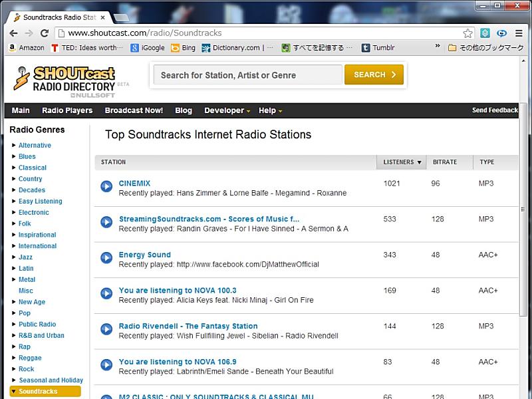The height and width of the screenshot is (399, 532).
Task: Go forward in browser history
Action: pyautogui.click(x=29, y=33)
